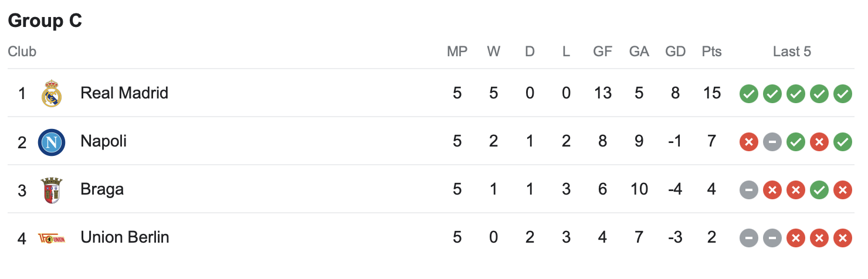Click the Pts column header
868x279 pixels.
711,52
